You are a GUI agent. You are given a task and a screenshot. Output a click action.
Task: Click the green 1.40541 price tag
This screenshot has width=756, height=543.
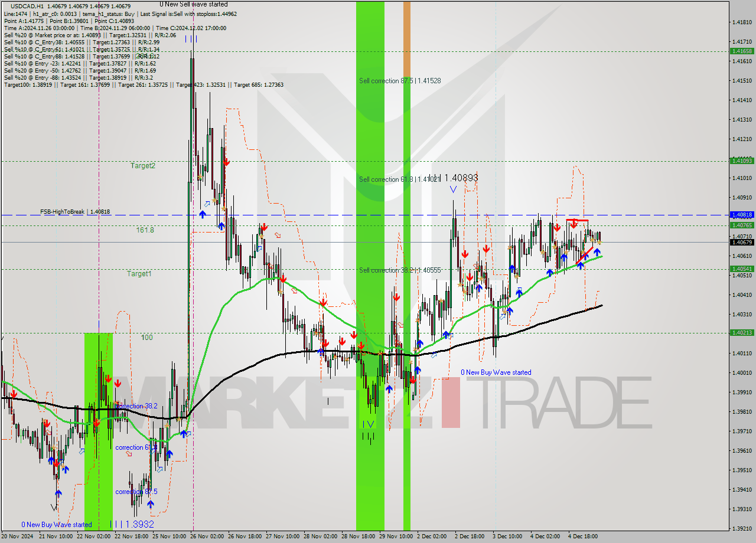tap(742, 269)
